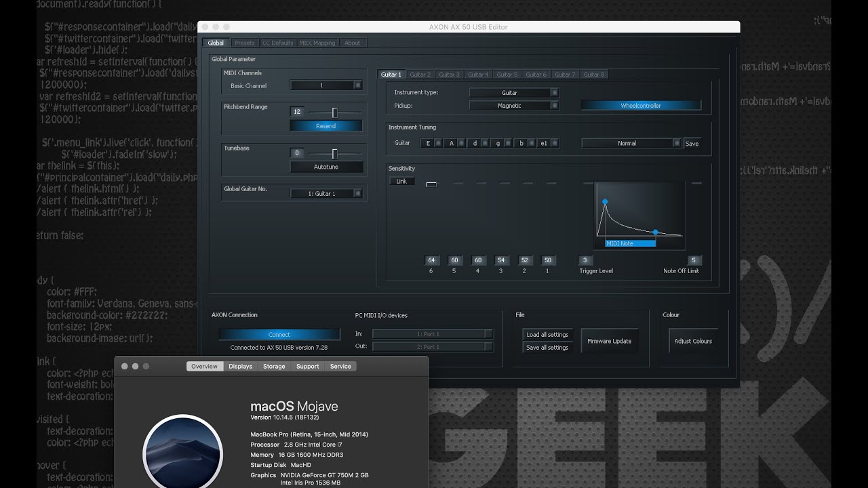Open the Global Guitar No. dropdown
Screen dimensions: 868x488
(x=326, y=194)
